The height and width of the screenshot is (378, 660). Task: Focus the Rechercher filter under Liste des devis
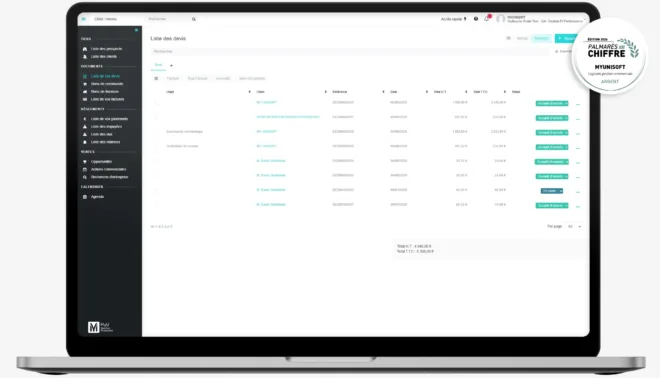(x=349, y=51)
